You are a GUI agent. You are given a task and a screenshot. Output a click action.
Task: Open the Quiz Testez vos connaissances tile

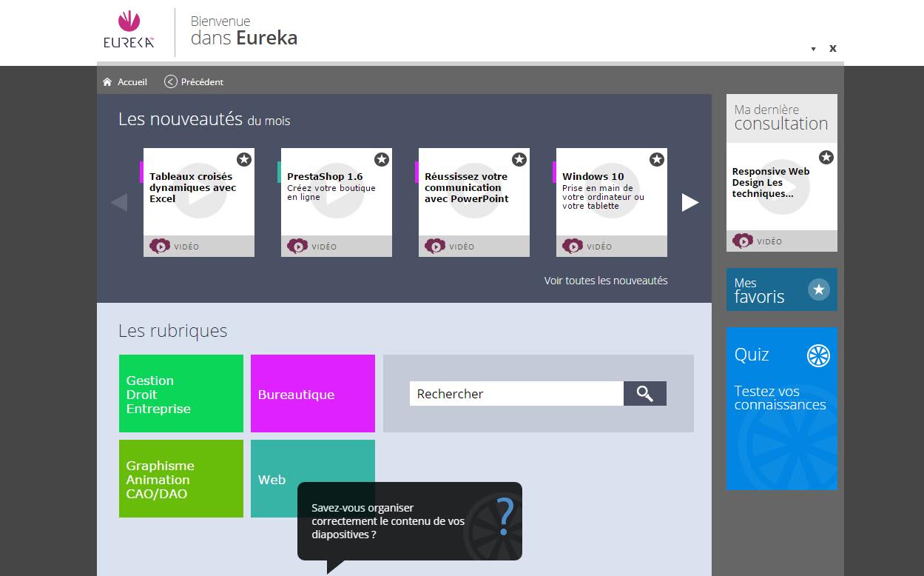[782, 409]
